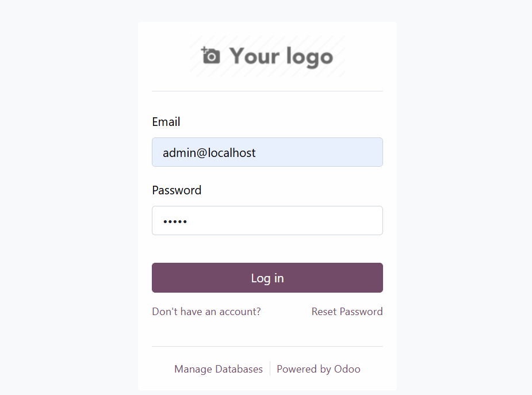Select the 'Your logo' placeholder image

267,56
